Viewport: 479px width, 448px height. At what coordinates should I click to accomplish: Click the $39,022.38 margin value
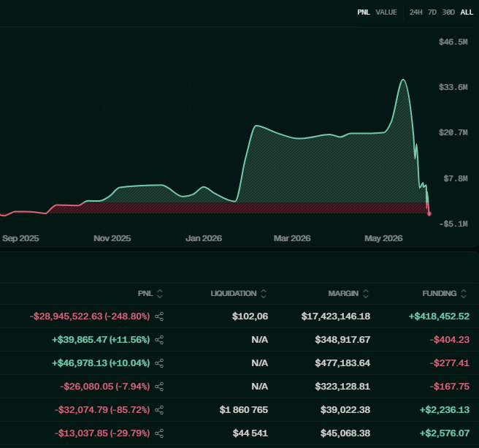coord(345,410)
